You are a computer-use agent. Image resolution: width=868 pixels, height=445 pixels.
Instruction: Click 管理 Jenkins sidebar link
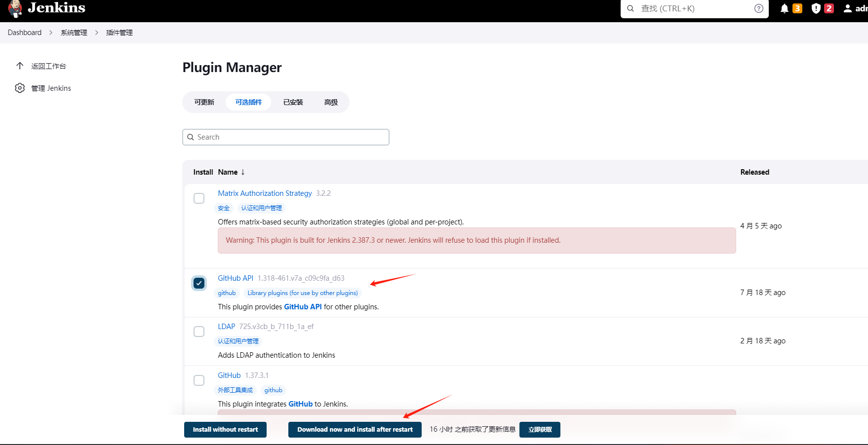pyautogui.click(x=51, y=88)
